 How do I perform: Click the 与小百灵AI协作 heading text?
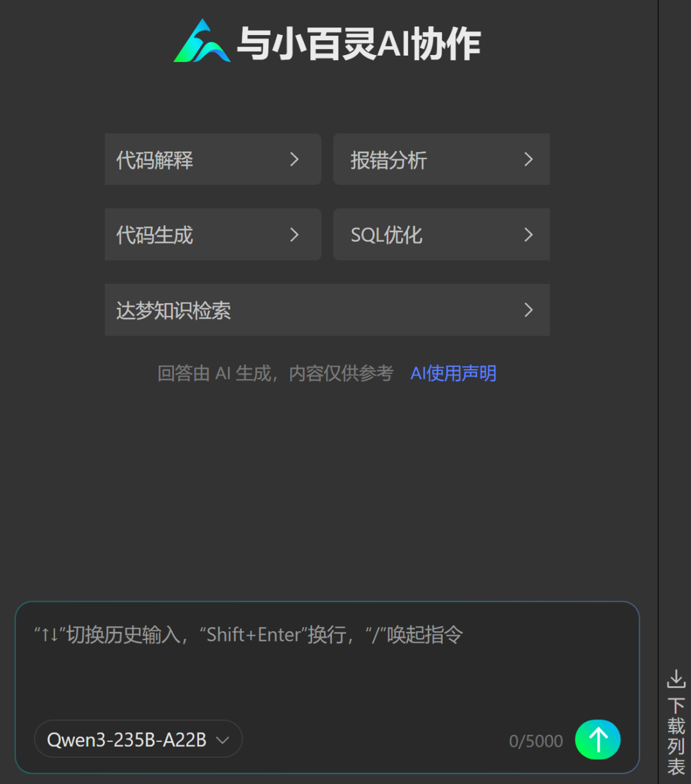[359, 43]
